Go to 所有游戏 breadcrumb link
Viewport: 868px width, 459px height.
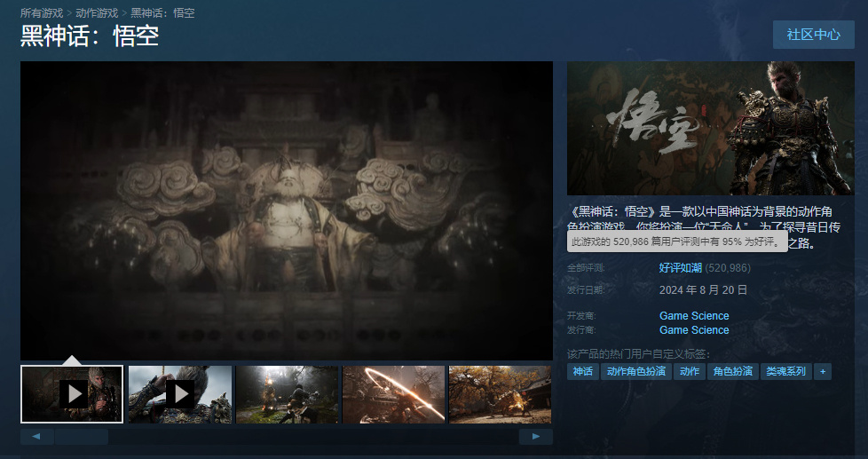pyautogui.click(x=42, y=12)
